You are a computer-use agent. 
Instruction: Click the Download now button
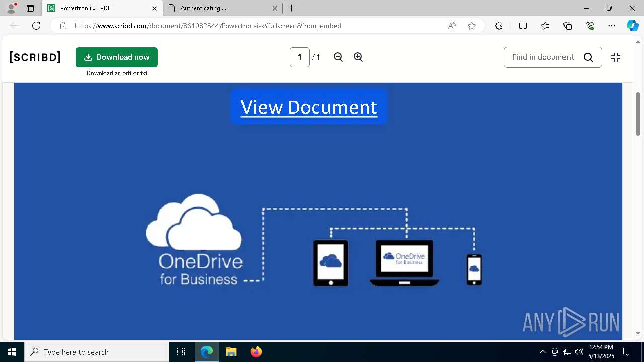click(117, 57)
